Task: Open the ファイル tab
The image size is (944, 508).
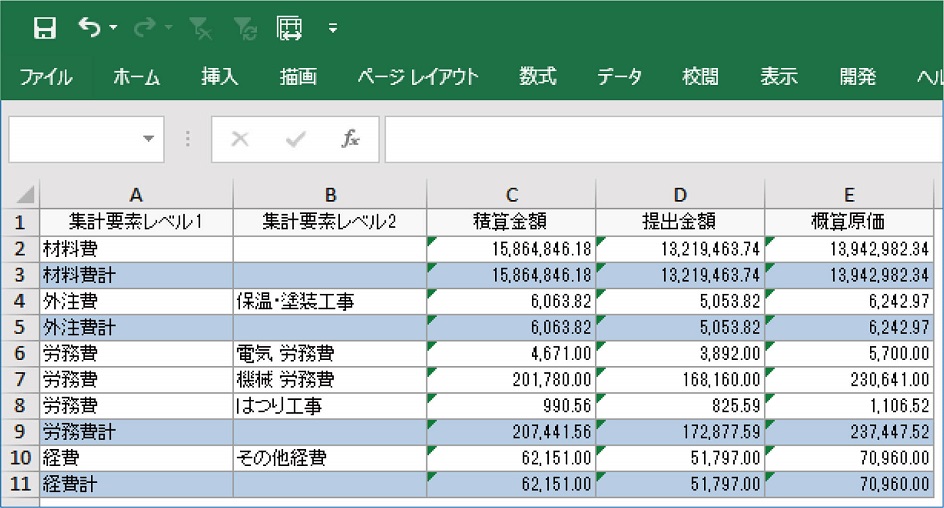Action: (x=46, y=77)
